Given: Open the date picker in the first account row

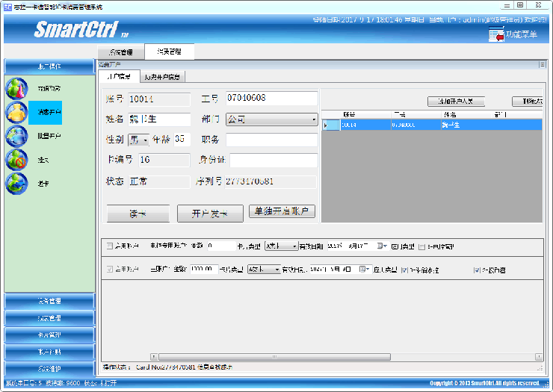Looking at the screenshot, I should [x=384, y=246].
